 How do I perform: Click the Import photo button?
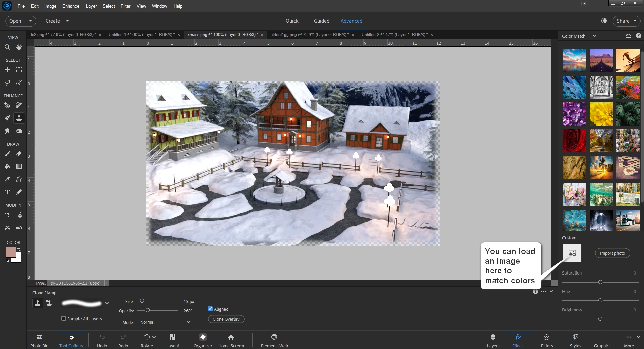pos(612,253)
